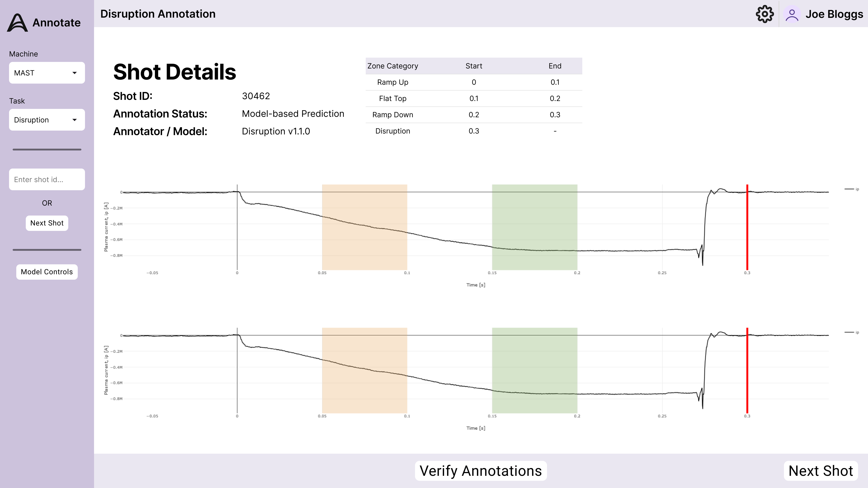Click the Annotate logo icon

tap(18, 23)
